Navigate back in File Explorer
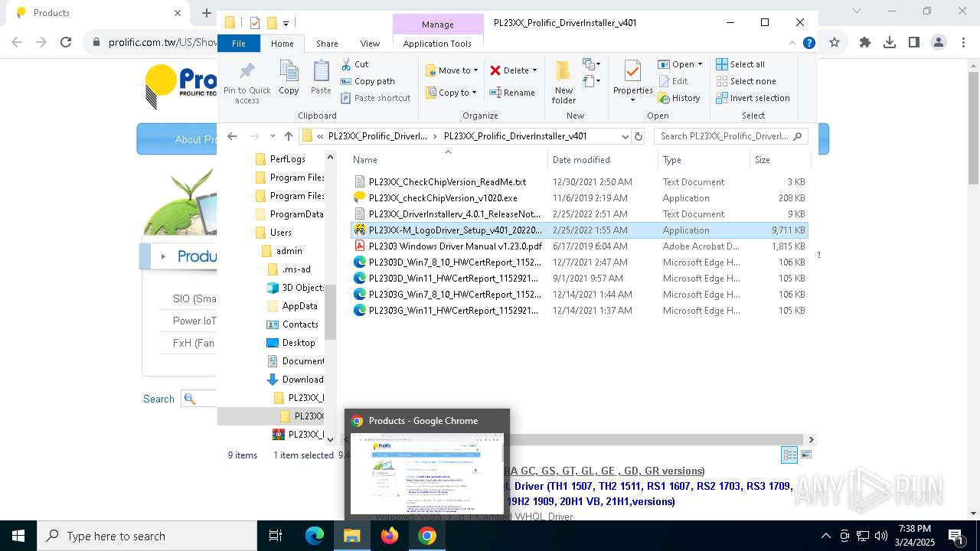Image resolution: width=980 pixels, height=551 pixels. (232, 136)
